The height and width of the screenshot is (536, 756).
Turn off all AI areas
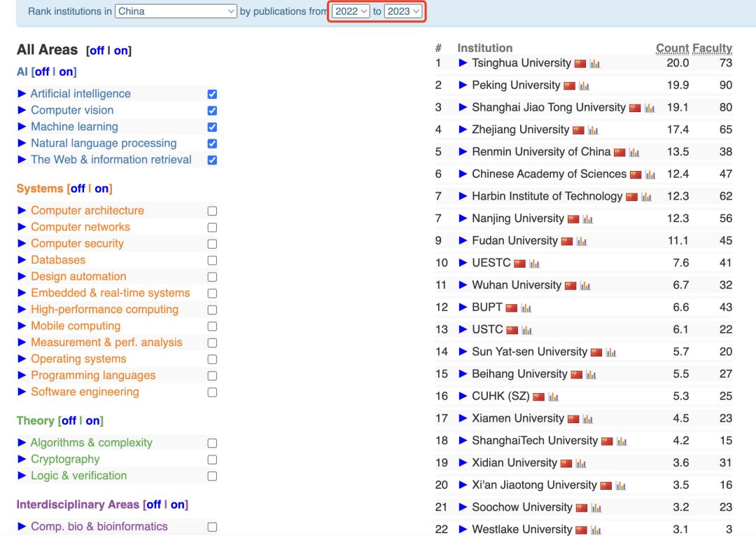(42, 72)
